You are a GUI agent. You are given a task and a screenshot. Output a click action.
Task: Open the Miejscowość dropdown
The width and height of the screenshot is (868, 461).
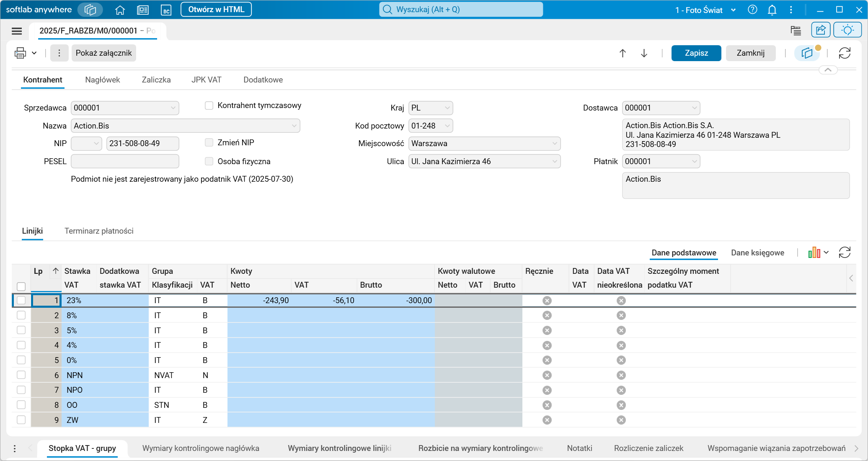(554, 144)
